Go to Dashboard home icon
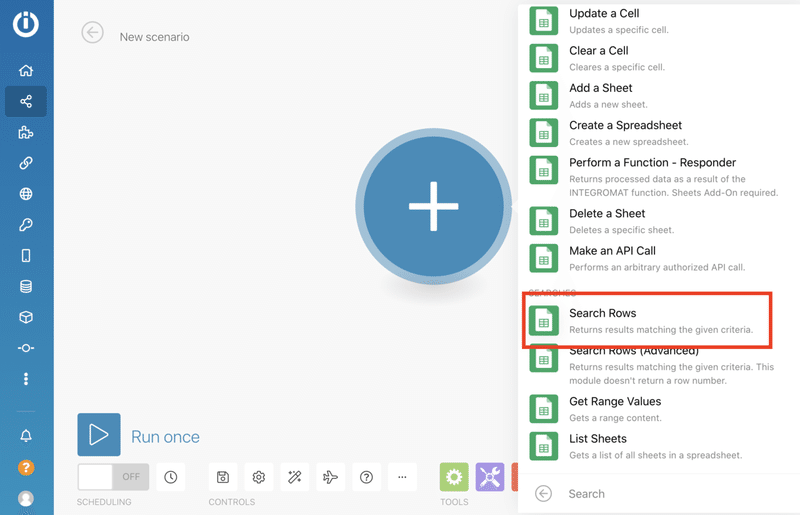This screenshot has width=800, height=515. [26, 70]
